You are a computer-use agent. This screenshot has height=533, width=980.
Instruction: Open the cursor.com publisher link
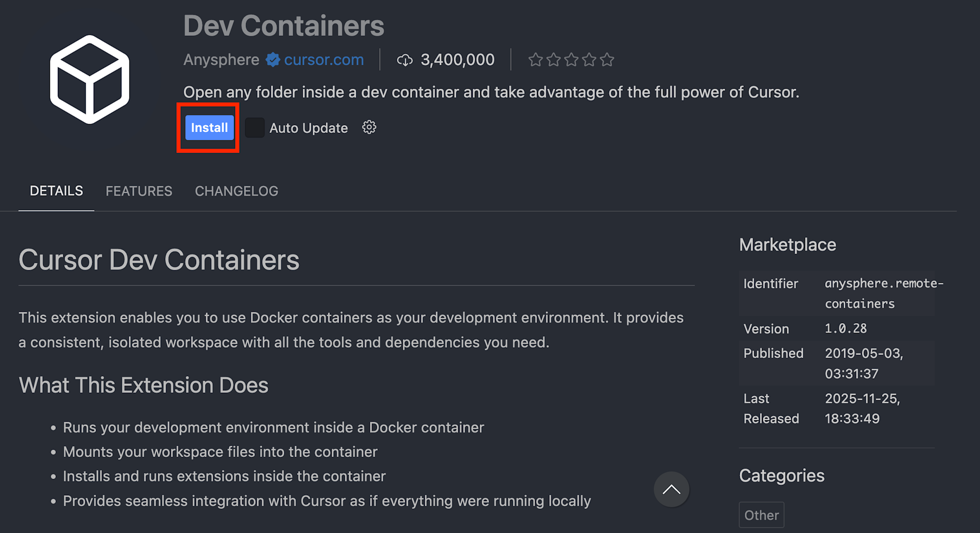click(324, 60)
